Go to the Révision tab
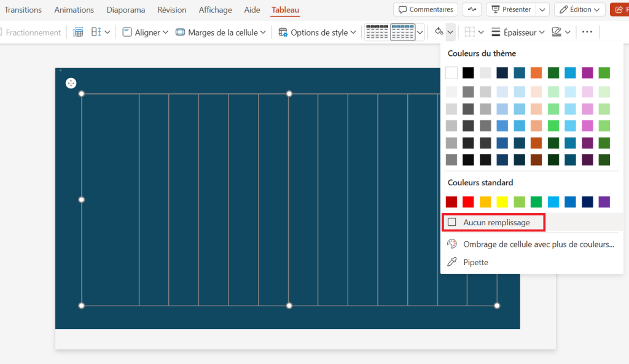This screenshot has height=364, width=629. (x=172, y=10)
